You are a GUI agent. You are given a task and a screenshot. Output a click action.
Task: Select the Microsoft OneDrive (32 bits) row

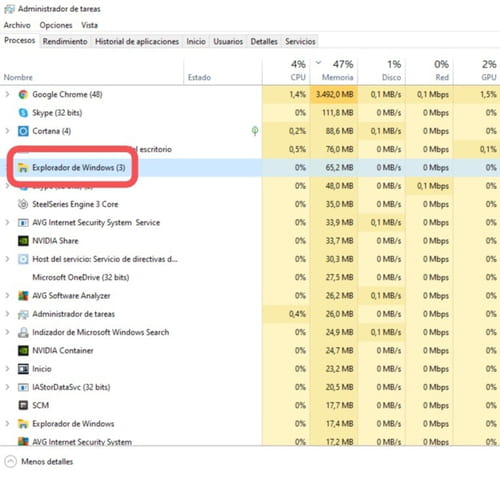(x=250, y=277)
